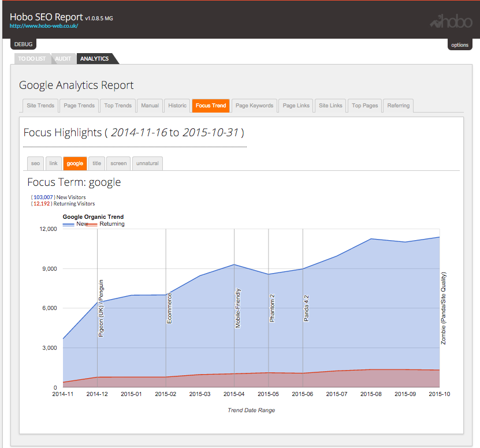Choose the title focus term tab
Image resolution: width=480 pixels, height=448 pixels.
pos(96,163)
